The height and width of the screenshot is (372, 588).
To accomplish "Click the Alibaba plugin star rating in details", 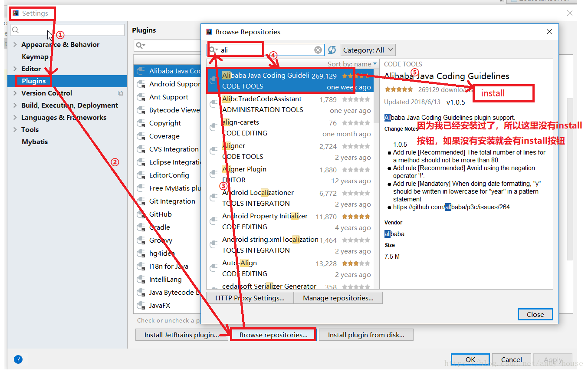I will (399, 89).
